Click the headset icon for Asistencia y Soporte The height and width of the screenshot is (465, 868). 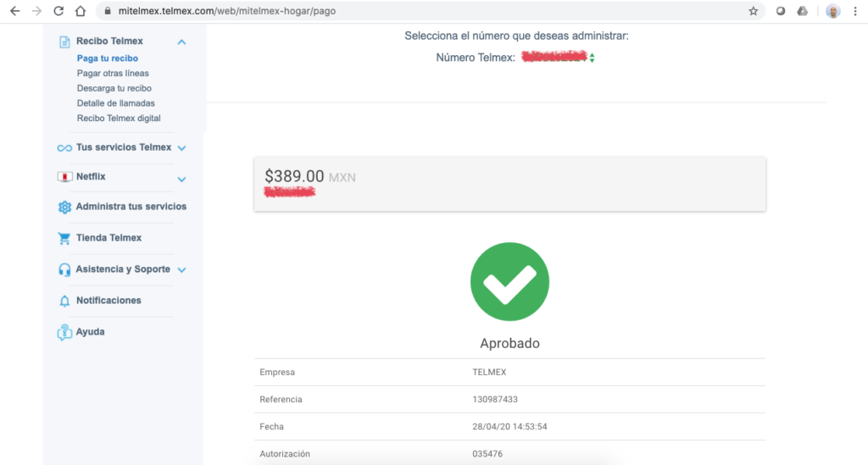64,269
